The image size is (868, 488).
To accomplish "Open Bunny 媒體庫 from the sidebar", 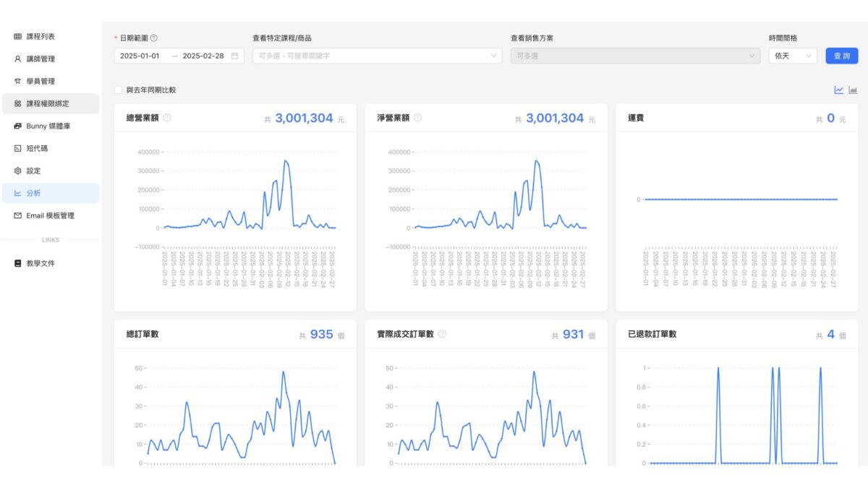I will point(48,126).
